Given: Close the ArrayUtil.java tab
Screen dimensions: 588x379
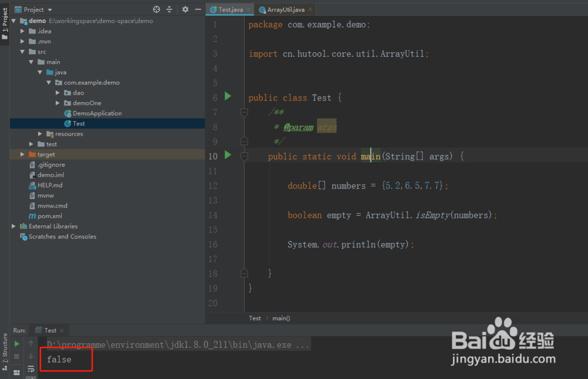Looking at the screenshot, I should point(310,9).
